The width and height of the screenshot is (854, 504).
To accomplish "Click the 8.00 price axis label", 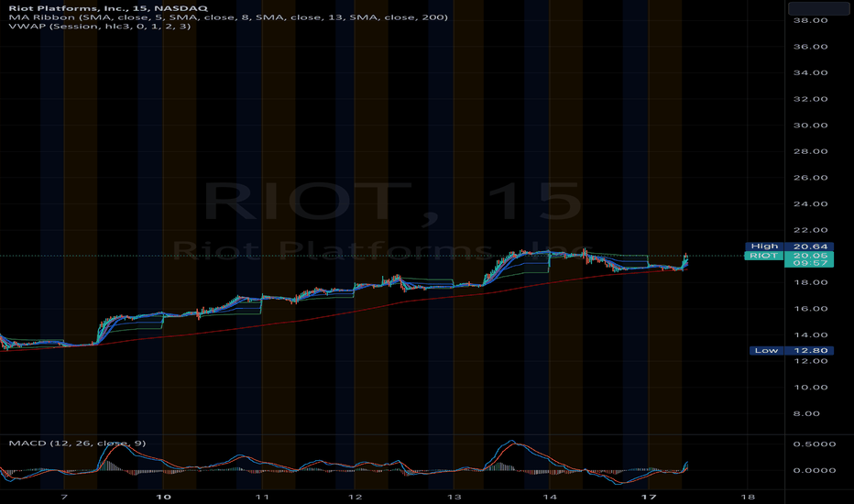I will point(806,413).
